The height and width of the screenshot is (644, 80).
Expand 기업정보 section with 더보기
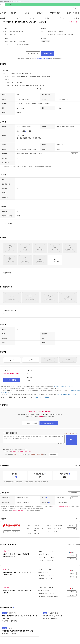click(x=77, y=519)
